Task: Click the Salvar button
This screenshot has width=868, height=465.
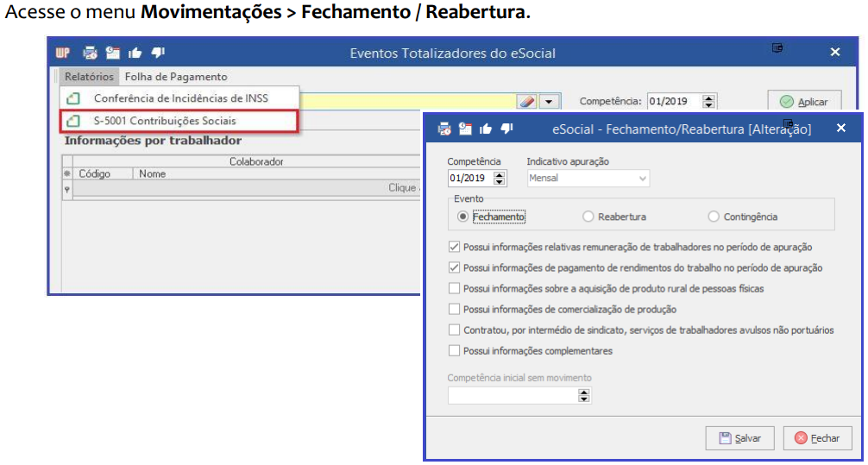Action: pyautogui.click(x=740, y=438)
